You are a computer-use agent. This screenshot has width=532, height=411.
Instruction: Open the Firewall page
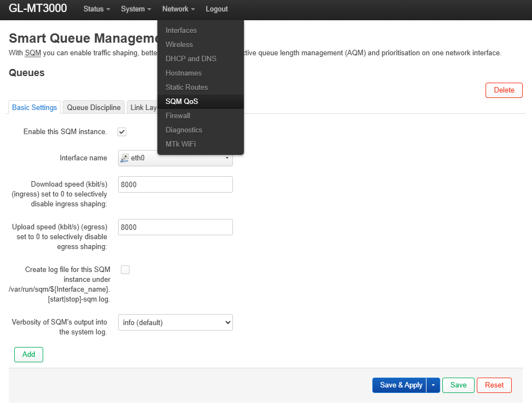178,115
